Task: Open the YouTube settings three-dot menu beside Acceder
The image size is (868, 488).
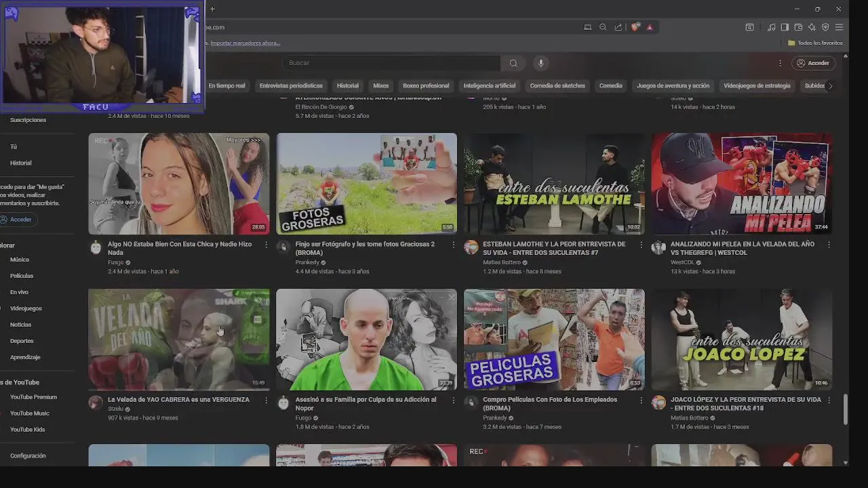Action: pyautogui.click(x=780, y=63)
